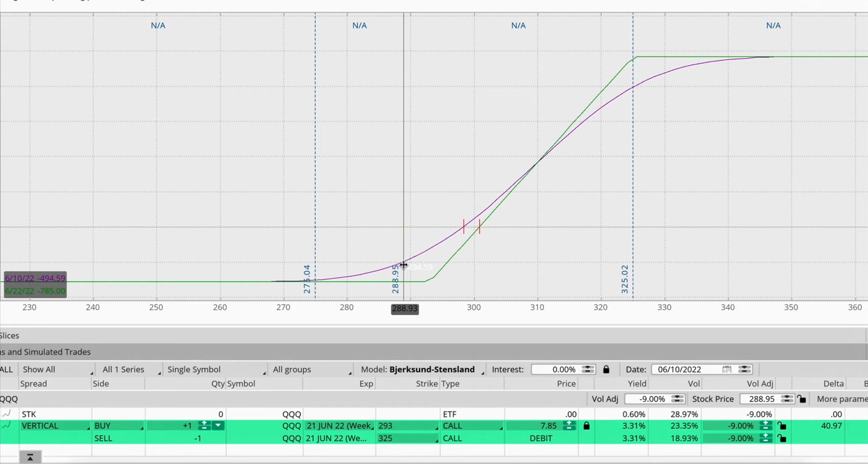Open the Date calendar picker icon
This screenshot has height=464, width=868.
click(727, 369)
